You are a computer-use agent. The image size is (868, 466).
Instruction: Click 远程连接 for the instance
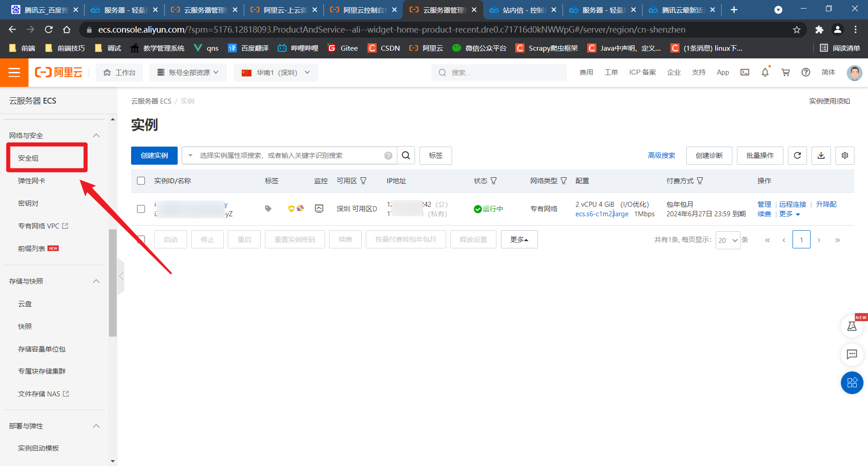click(793, 204)
